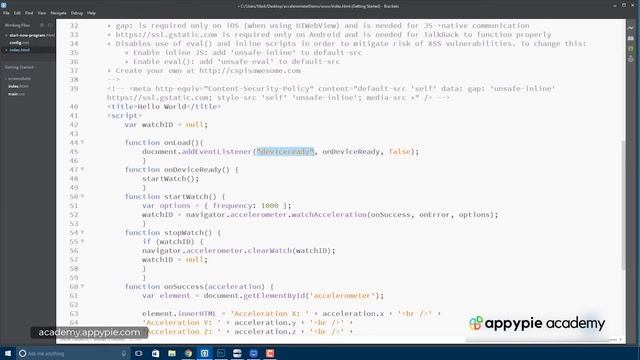Open the Find menu
This screenshot has height=360, width=640.
[x=29, y=13]
